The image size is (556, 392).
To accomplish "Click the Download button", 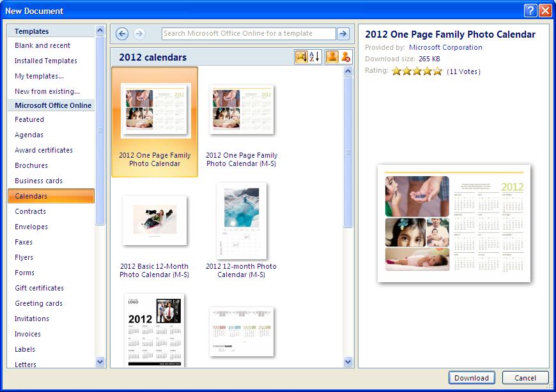I will [472, 377].
